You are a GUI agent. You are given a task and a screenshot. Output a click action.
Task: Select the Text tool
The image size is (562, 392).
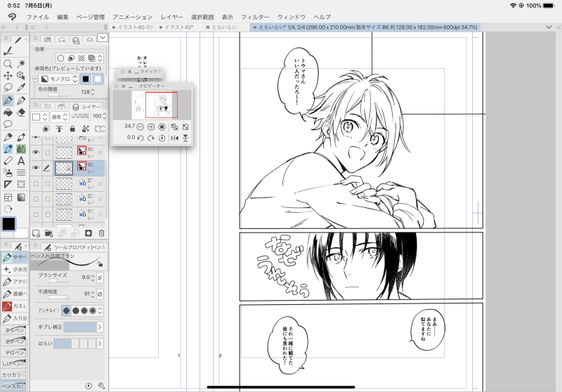[21, 161]
